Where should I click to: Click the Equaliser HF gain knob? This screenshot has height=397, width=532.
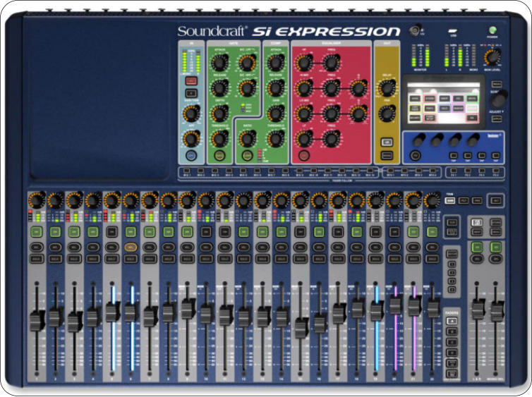pos(304,63)
